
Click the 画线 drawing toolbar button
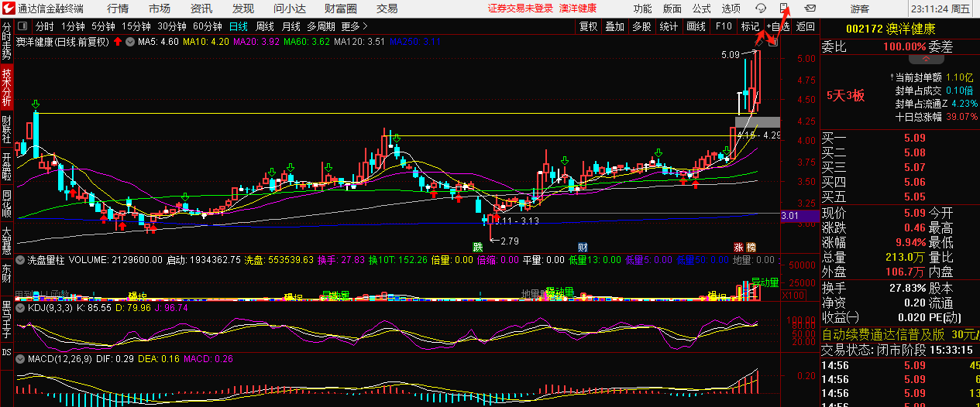[x=696, y=26]
